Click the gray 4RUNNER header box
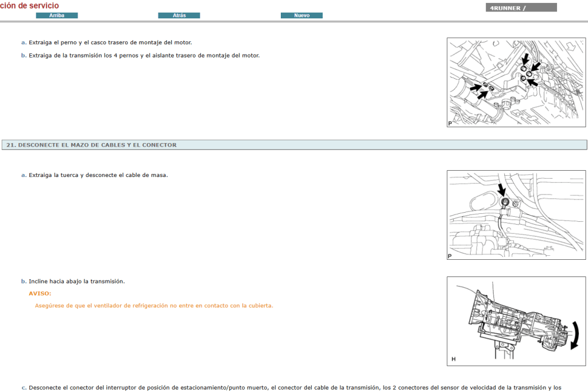The height and width of the screenshot is (392, 588). [521, 7]
